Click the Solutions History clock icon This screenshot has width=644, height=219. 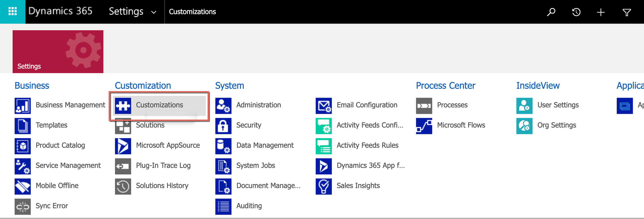(x=123, y=186)
